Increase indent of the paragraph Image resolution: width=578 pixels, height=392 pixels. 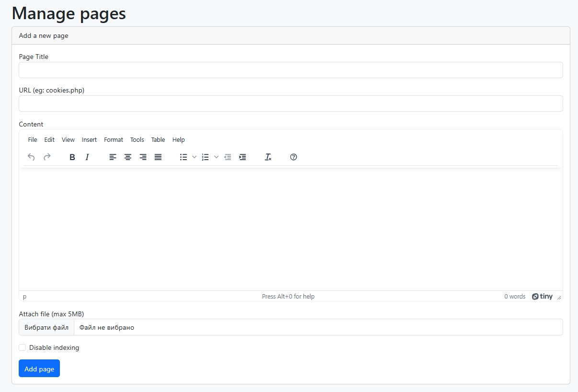click(243, 157)
